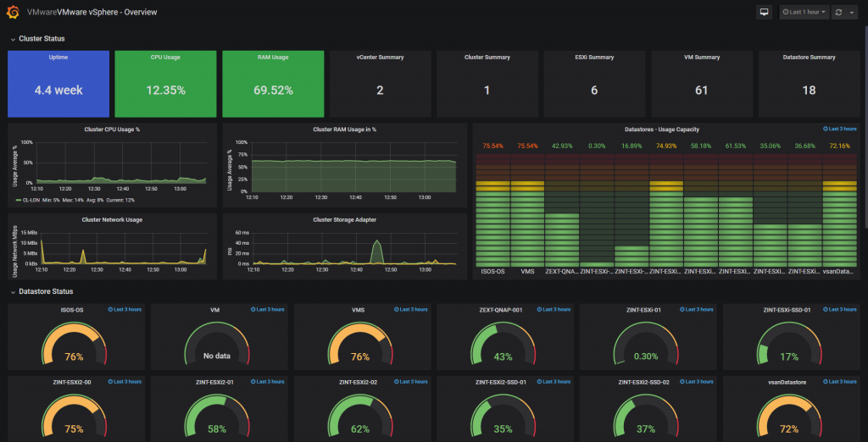Click the vsanData bar in usage capacity chart
Viewport: 868px width, 442px height.
839,210
